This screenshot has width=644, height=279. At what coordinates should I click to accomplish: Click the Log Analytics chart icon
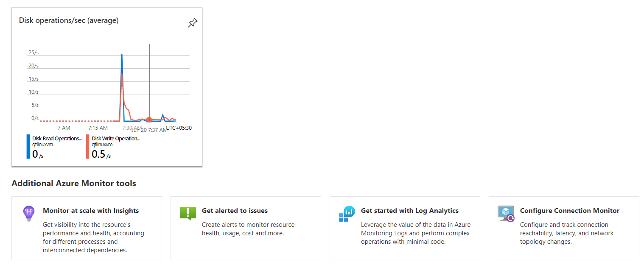(x=347, y=213)
